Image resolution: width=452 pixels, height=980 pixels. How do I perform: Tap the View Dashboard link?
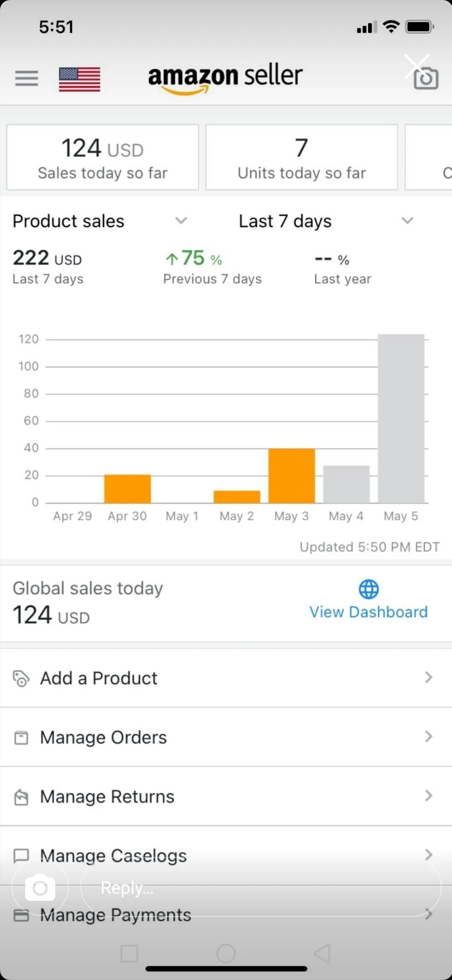pyautogui.click(x=368, y=612)
